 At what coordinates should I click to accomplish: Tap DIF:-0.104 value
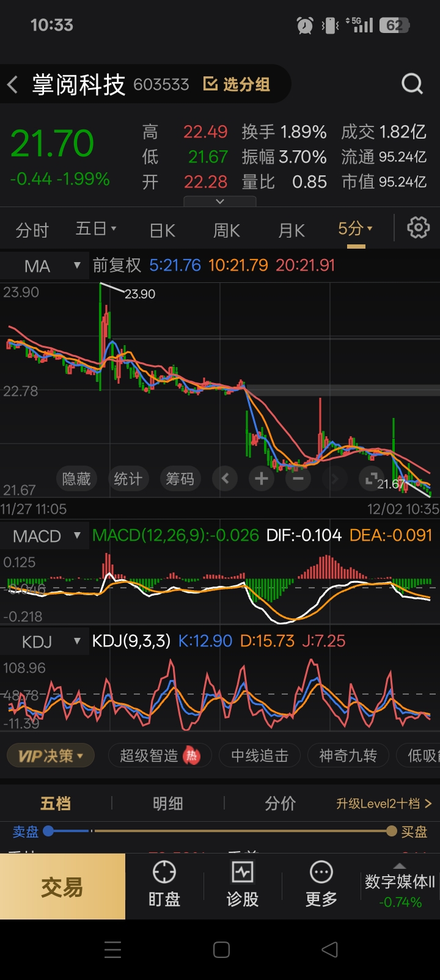tap(304, 535)
